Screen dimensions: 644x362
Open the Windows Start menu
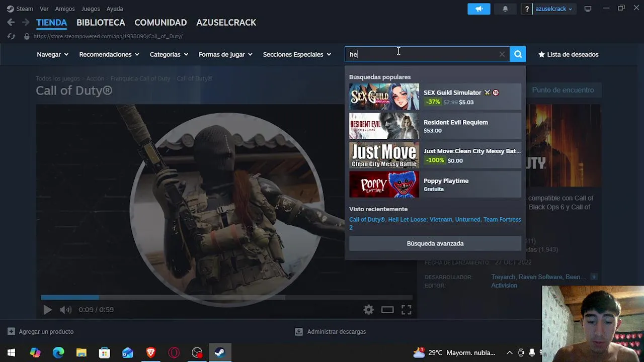[x=11, y=352]
